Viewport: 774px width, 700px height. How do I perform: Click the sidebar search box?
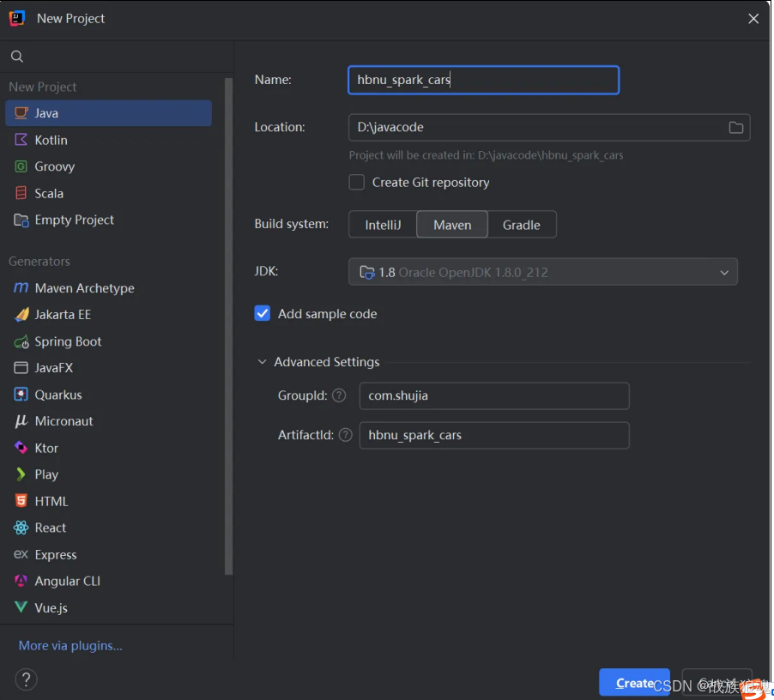[117, 57]
